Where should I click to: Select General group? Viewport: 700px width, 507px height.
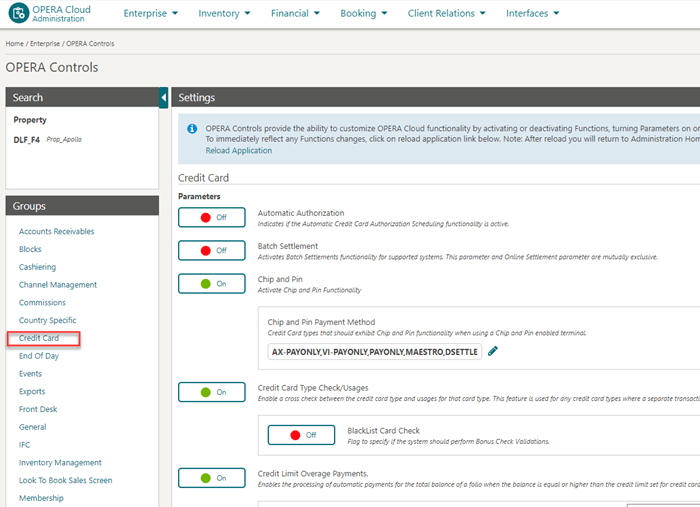(x=32, y=427)
